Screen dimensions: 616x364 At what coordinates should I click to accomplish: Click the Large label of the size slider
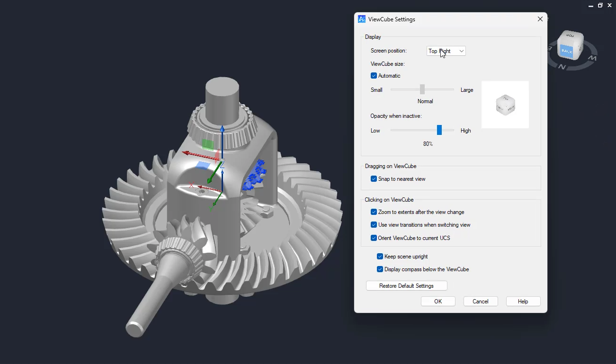[467, 90]
